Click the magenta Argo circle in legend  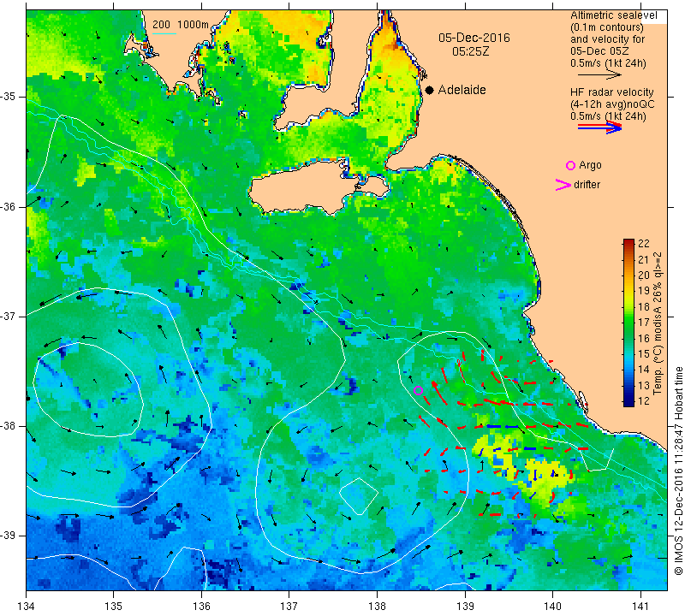(570, 165)
